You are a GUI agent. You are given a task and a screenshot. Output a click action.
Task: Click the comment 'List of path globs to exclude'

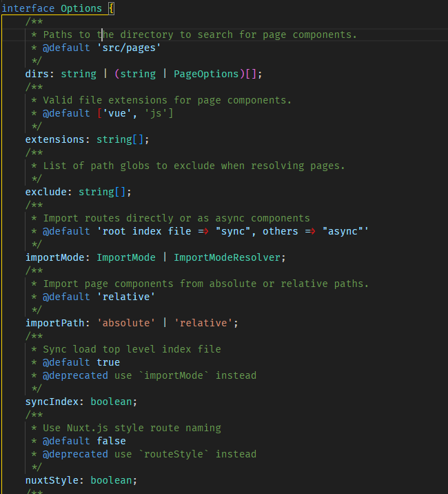tap(129, 166)
